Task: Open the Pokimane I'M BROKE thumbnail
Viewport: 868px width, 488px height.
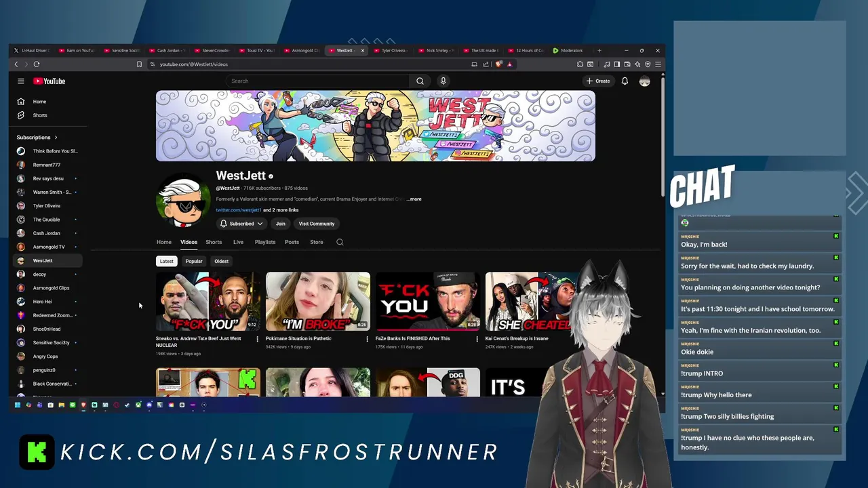Action: [x=318, y=301]
